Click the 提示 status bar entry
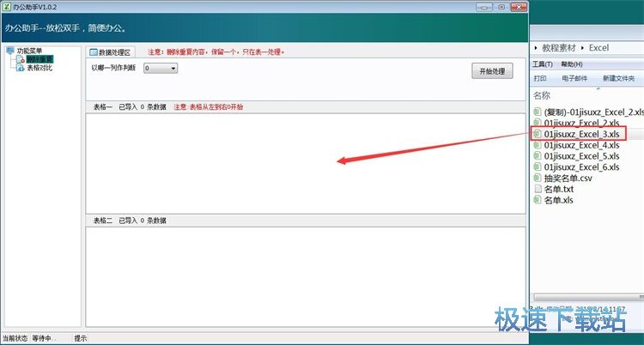This screenshot has width=644, height=345. (81, 338)
